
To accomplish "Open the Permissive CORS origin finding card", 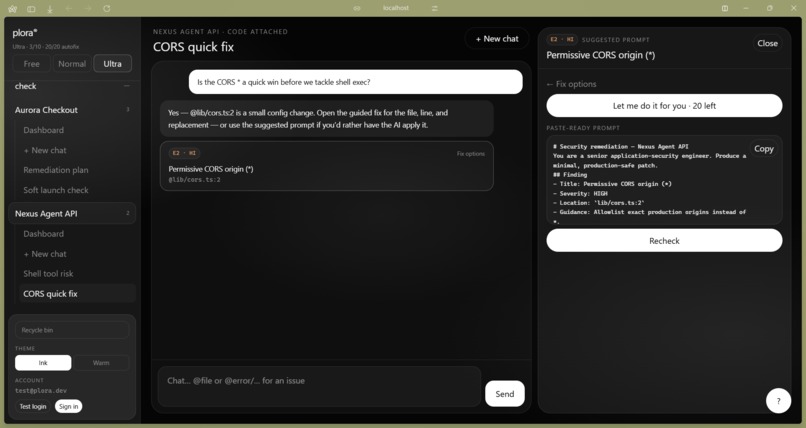I will click(326, 166).
